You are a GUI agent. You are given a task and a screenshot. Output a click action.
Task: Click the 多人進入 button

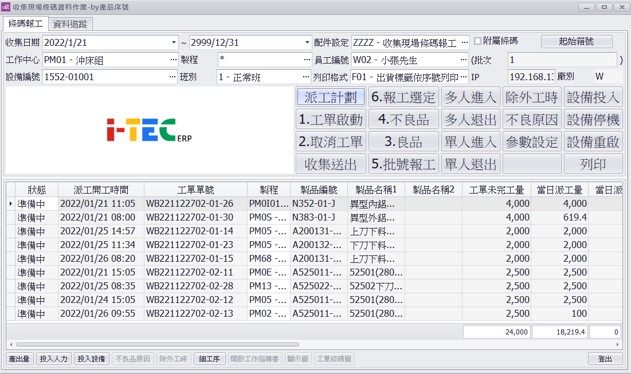point(470,97)
